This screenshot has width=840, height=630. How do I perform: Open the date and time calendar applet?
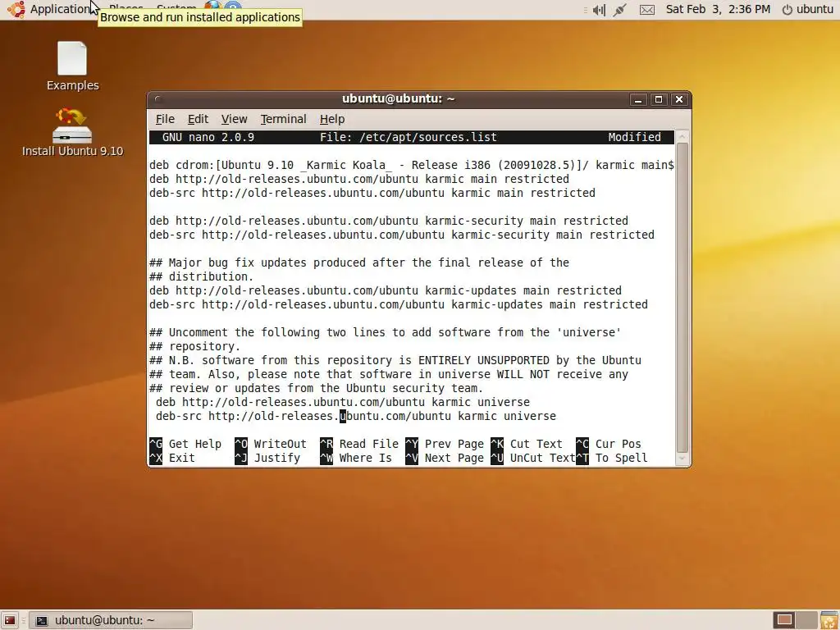click(x=718, y=9)
